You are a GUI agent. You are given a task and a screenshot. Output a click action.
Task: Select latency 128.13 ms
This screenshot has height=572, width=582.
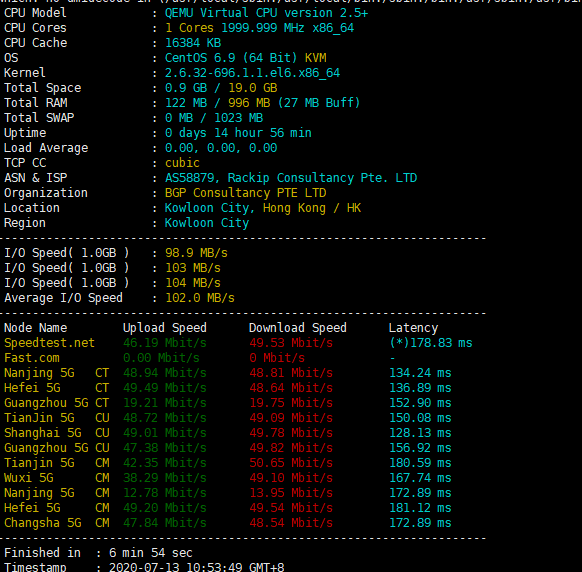click(x=420, y=433)
